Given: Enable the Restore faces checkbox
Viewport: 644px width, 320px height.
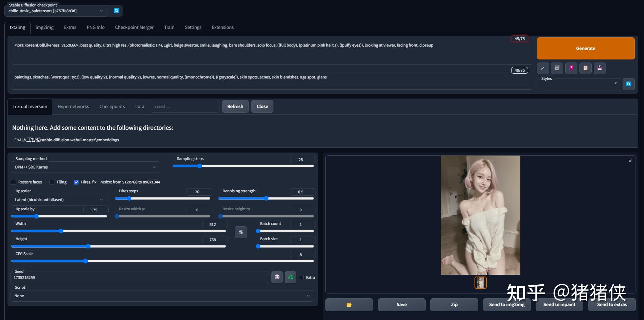Looking at the screenshot, I should [14, 182].
